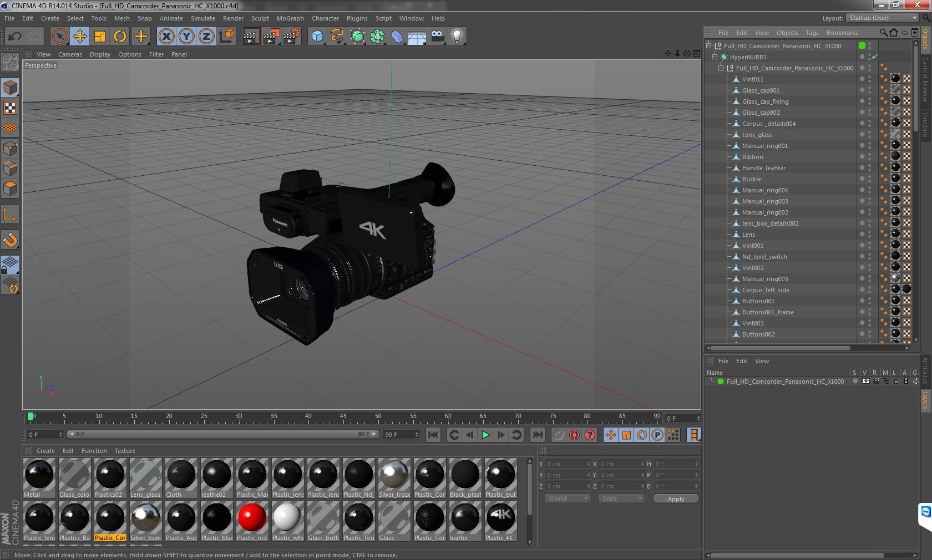This screenshot has width=932, height=560.
Task: Collapse top Full_HD_Camcorder root object
Action: click(709, 46)
